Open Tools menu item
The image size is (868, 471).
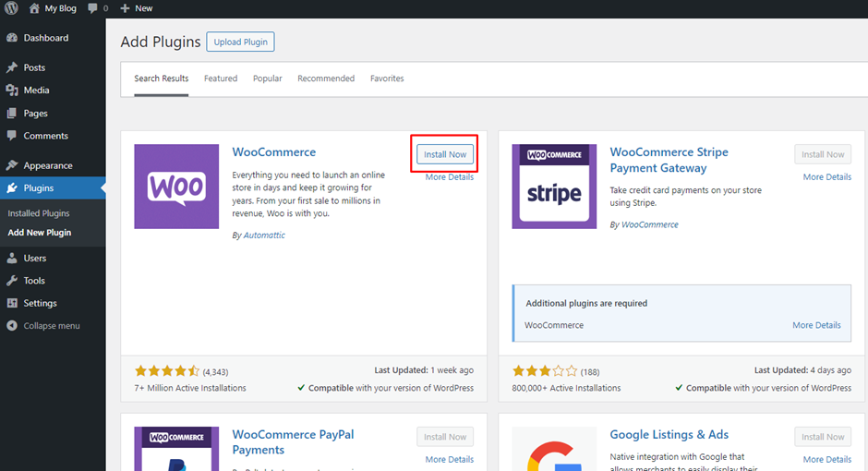[x=34, y=281]
